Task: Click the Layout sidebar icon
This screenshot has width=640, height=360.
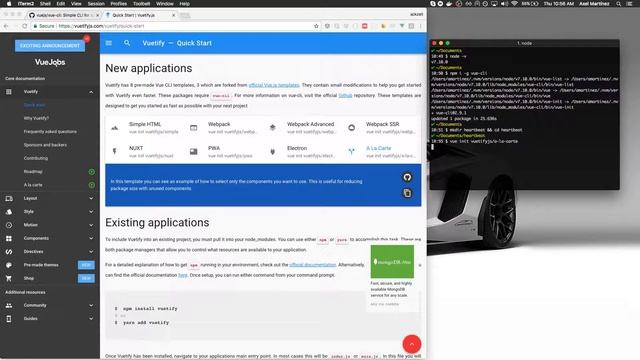Action: (9, 198)
